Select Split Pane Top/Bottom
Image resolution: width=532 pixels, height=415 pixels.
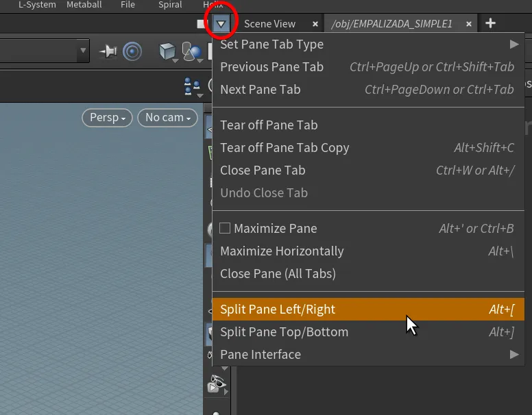[368, 332]
